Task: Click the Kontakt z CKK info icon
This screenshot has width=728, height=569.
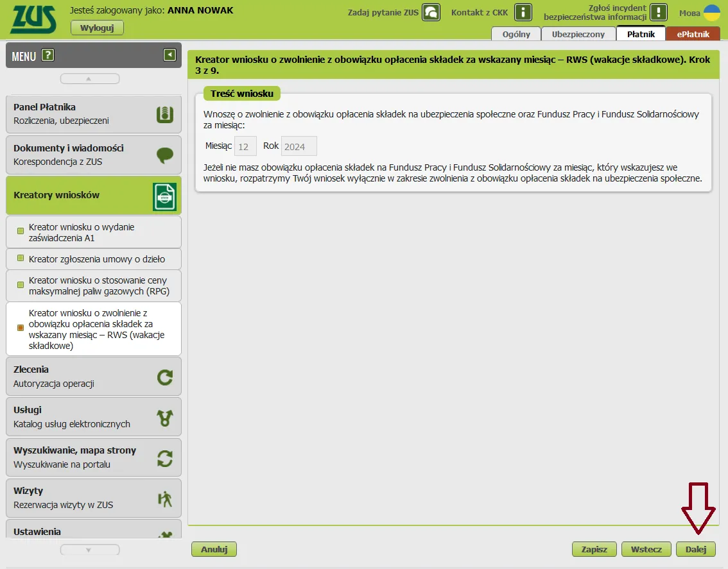Action: 524,12
